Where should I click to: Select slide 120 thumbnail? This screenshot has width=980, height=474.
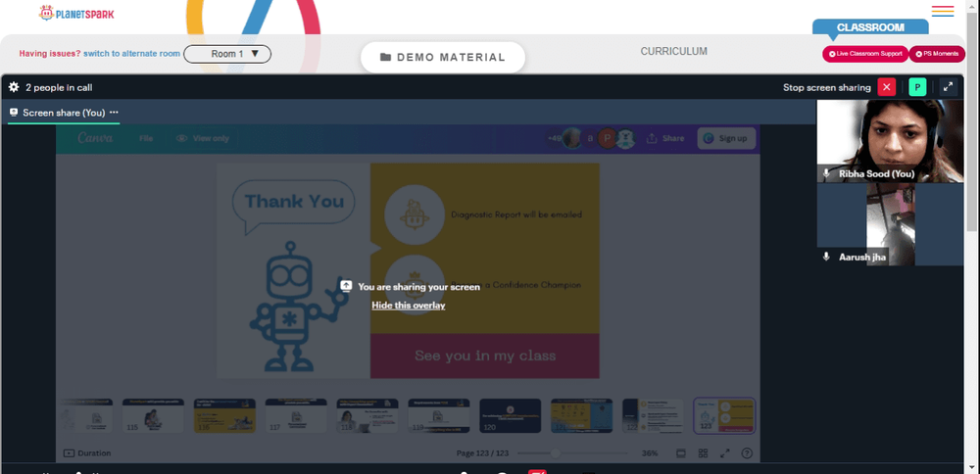point(510,416)
